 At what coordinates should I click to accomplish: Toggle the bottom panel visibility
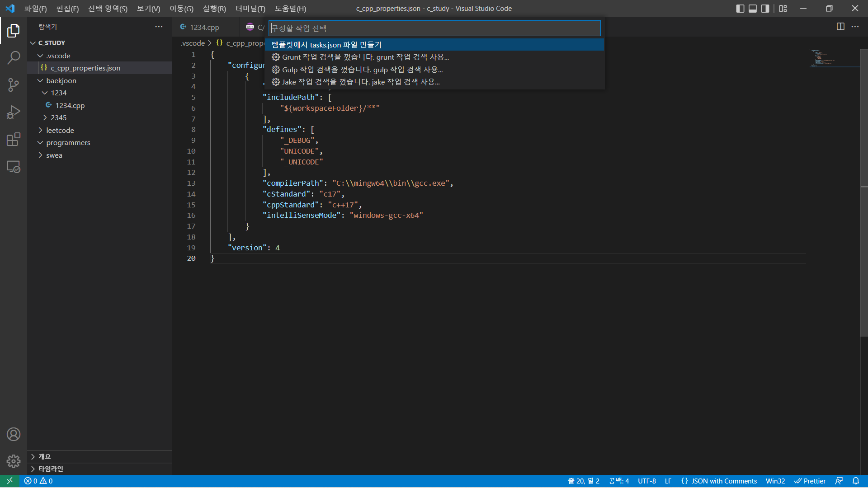point(753,9)
